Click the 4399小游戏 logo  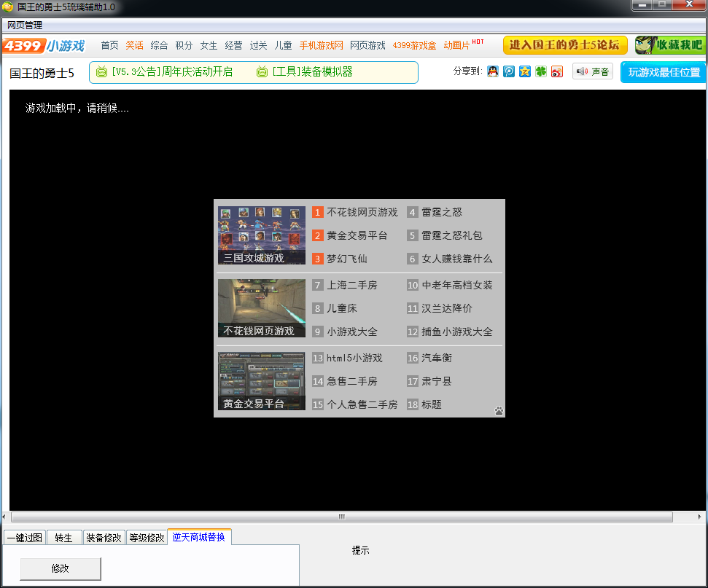click(43, 46)
